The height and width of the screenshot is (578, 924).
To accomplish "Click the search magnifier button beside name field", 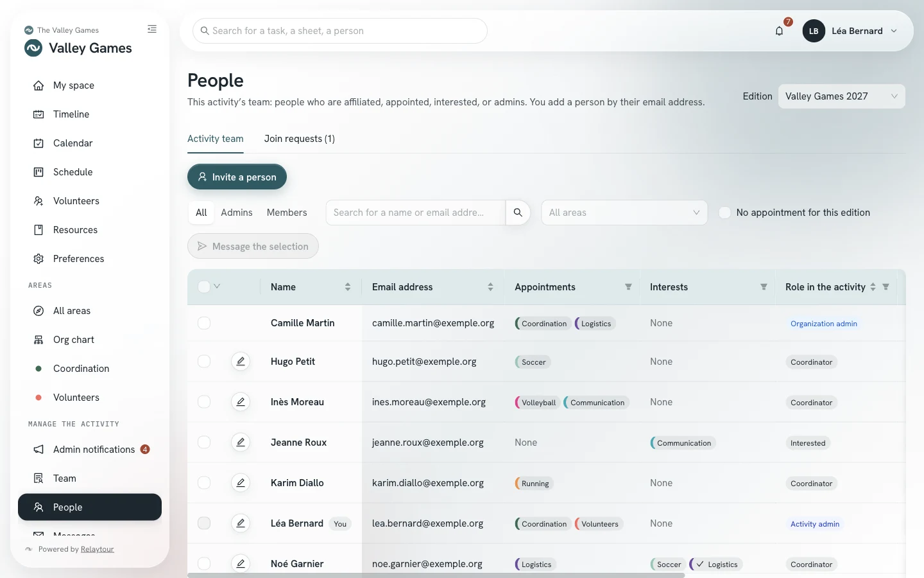I will [518, 213].
